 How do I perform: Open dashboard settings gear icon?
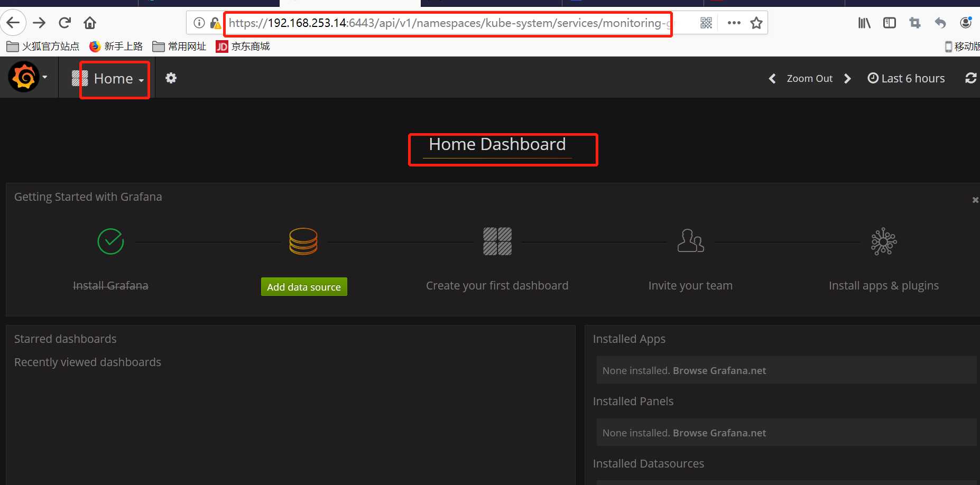click(x=171, y=78)
